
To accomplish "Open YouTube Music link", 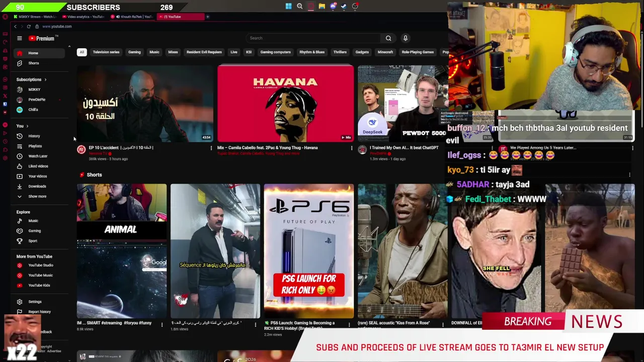I will tap(41, 275).
